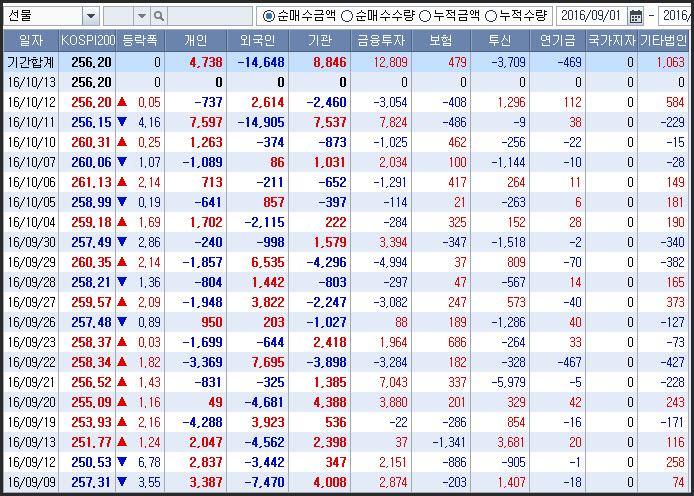This screenshot has height=496, width=694.
Task: Click the 기타법인 column header
Action: click(x=663, y=41)
